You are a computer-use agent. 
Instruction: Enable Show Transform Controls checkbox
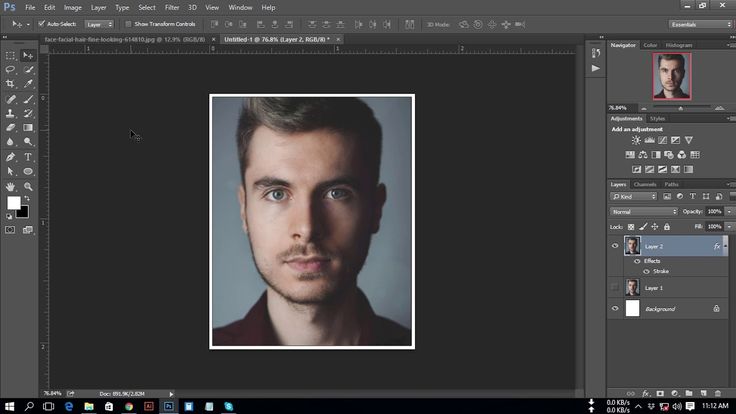pos(129,23)
